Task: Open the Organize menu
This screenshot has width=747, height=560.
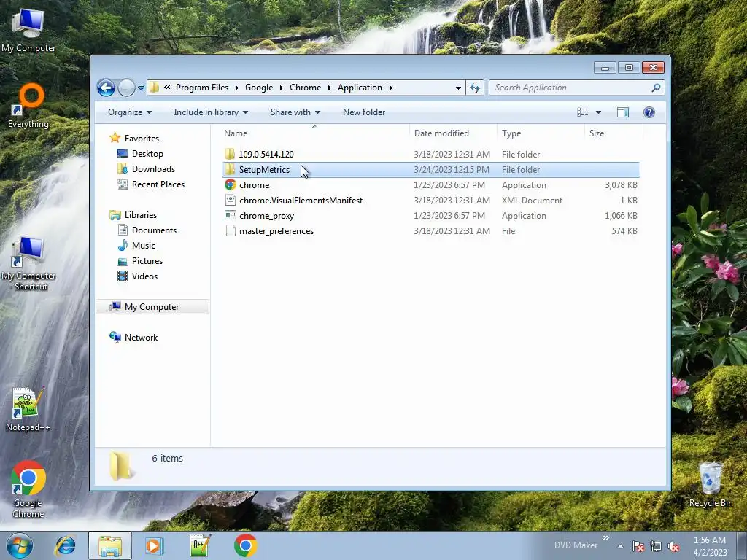Action: click(130, 112)
